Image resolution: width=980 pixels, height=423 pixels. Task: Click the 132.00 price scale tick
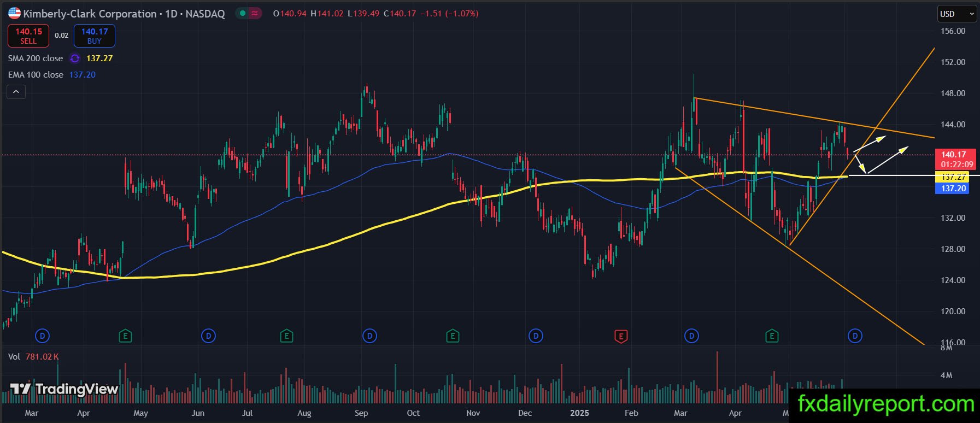pos(953,218)
